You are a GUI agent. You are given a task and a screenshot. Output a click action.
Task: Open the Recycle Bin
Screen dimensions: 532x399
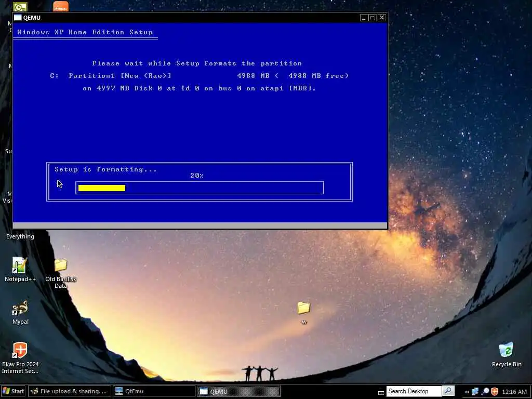(506, 354)
